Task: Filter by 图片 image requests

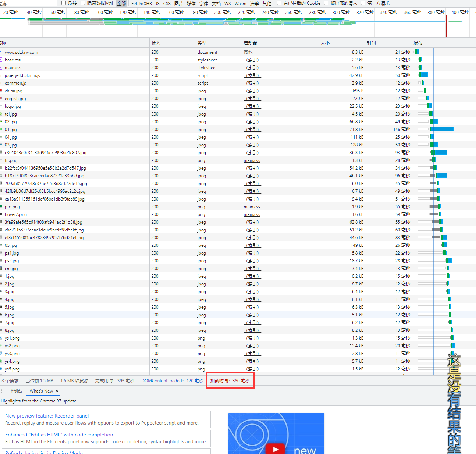Action: click(x=179, y=3)
